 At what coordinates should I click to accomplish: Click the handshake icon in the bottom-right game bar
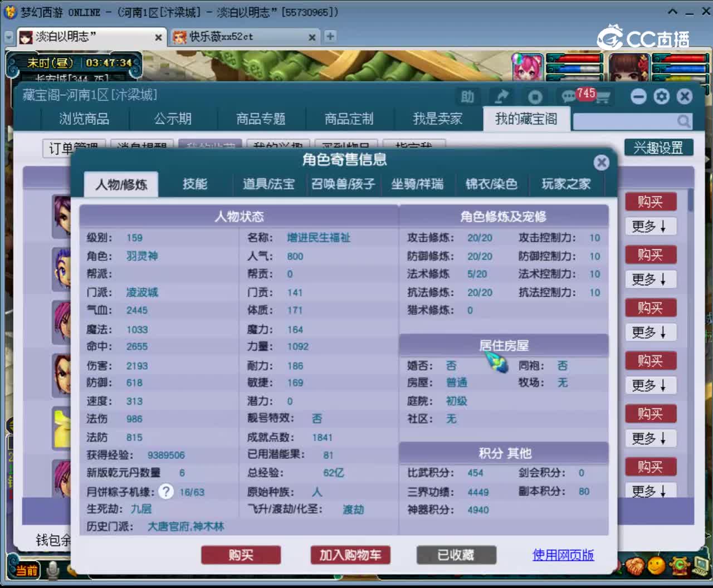[x=634, y=567]
